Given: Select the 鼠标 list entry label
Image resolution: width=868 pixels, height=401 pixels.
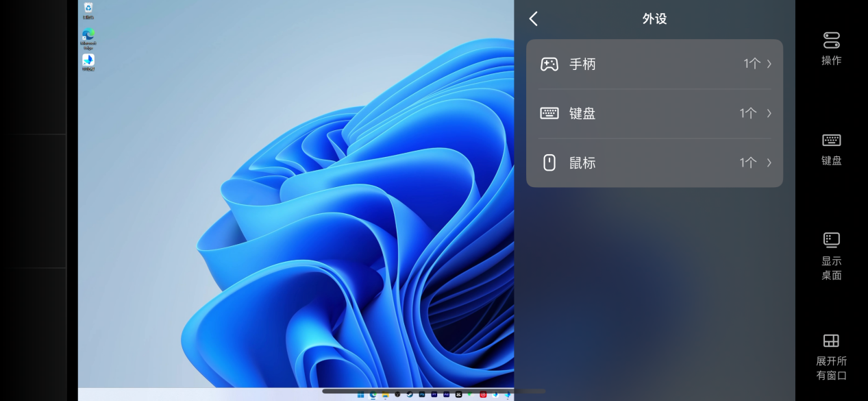Looking at the screenshot, I should (x=582, y=162).
